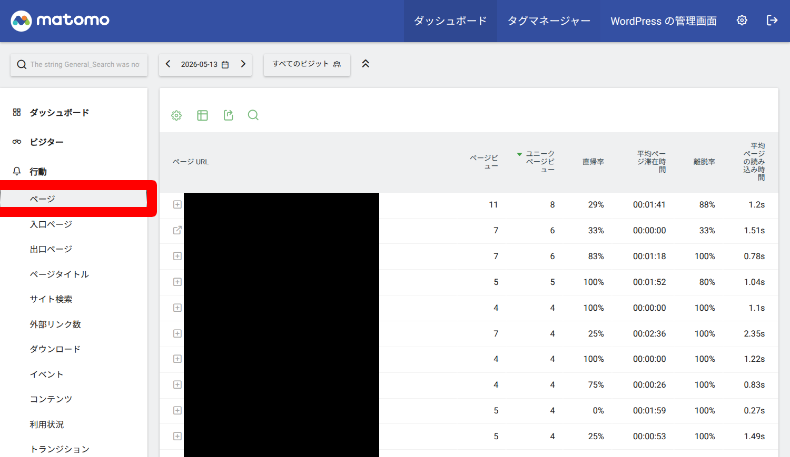Focus the search input field
Screen dimensions: 790x457
click(79, 64)
